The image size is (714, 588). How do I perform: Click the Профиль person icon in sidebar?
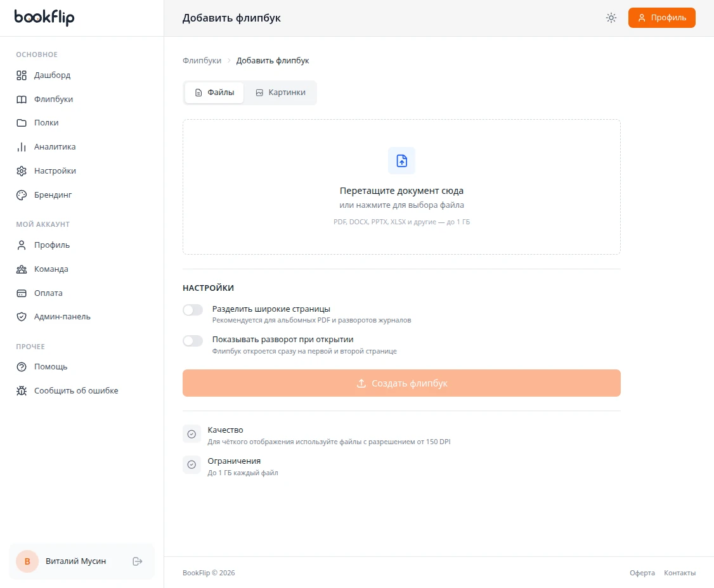coord(22,245)
